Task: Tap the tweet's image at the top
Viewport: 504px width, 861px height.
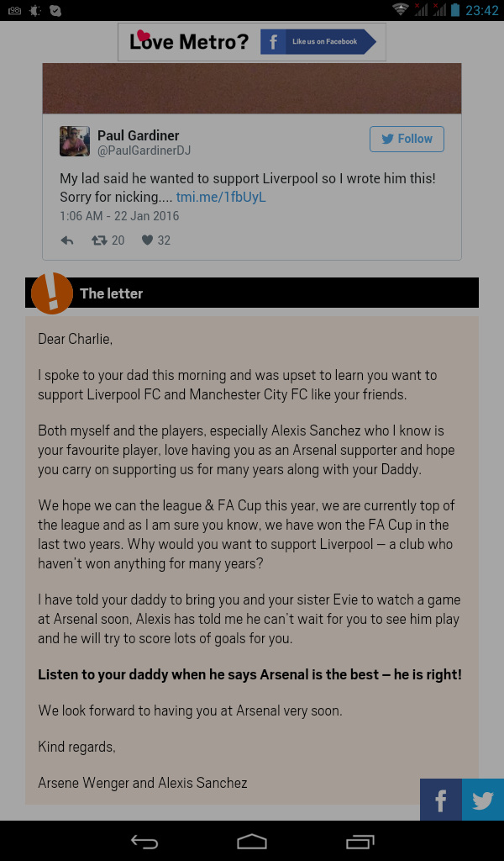Action: pyautogui.click(x=252, y=87)
